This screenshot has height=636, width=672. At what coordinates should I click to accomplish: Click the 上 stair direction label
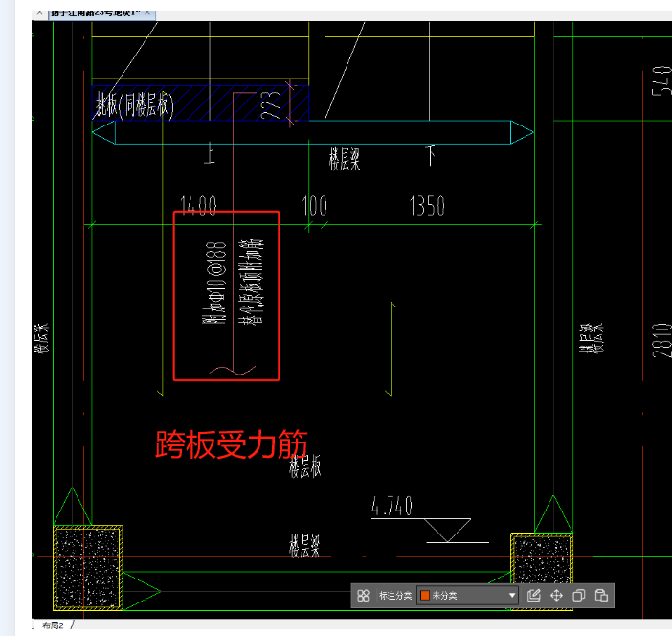(209, 153)
